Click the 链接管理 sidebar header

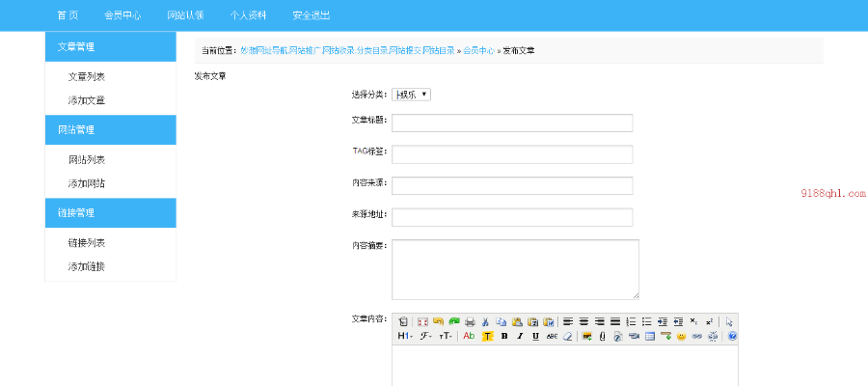pyautogui.click(x=111, y=212)
